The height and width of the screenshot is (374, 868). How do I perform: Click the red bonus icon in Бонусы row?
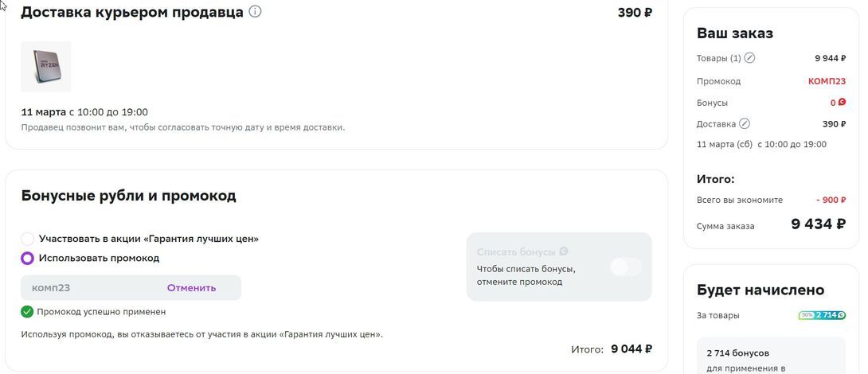tap(842, 103)
